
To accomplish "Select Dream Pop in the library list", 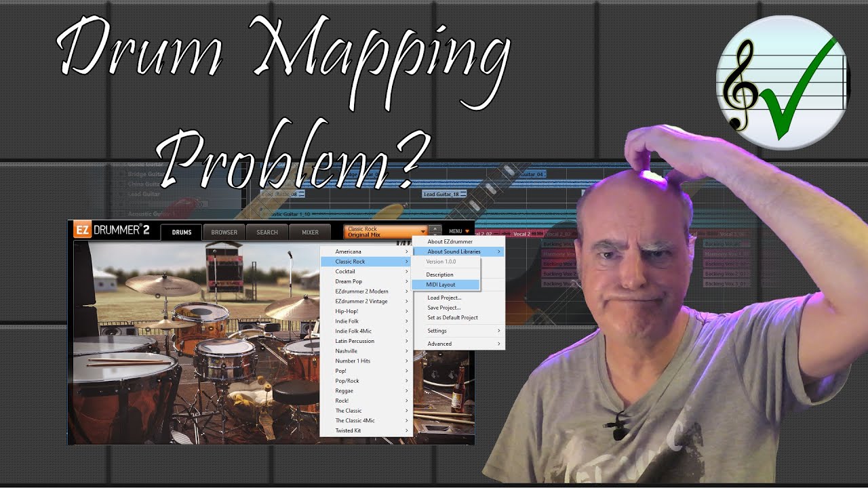I will pos(366,281).
